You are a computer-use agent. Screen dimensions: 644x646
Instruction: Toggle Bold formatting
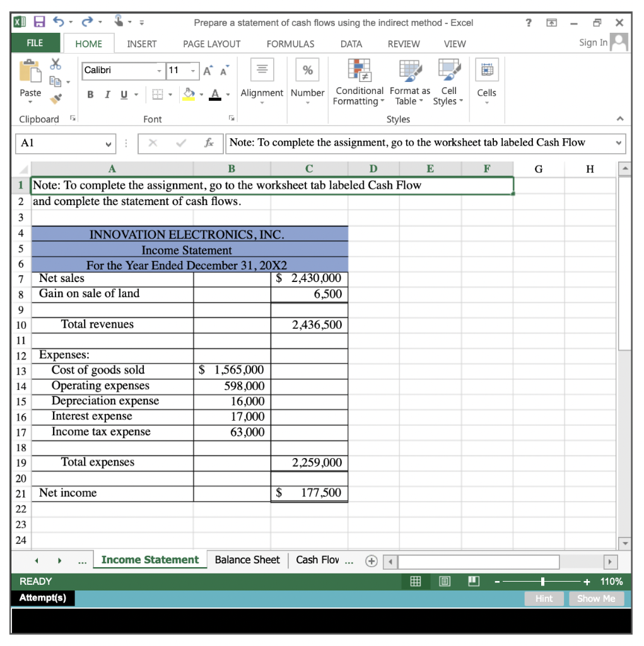(90, 95)
